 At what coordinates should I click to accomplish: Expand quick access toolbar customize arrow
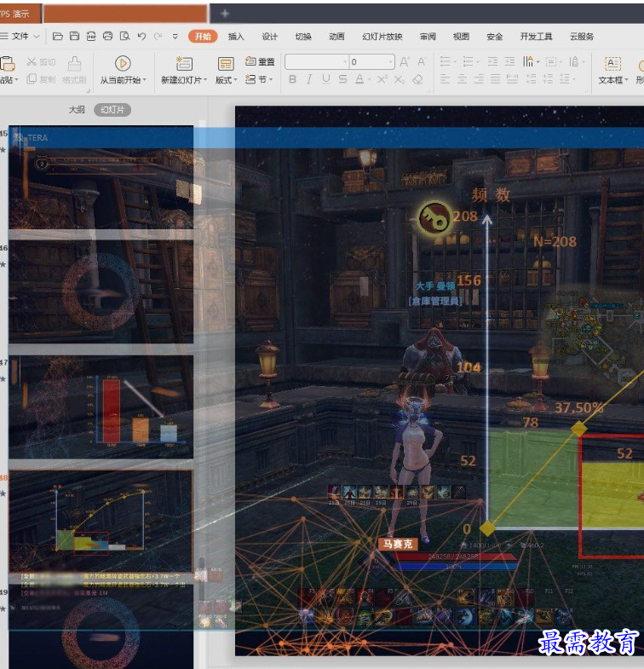point(175,37)
